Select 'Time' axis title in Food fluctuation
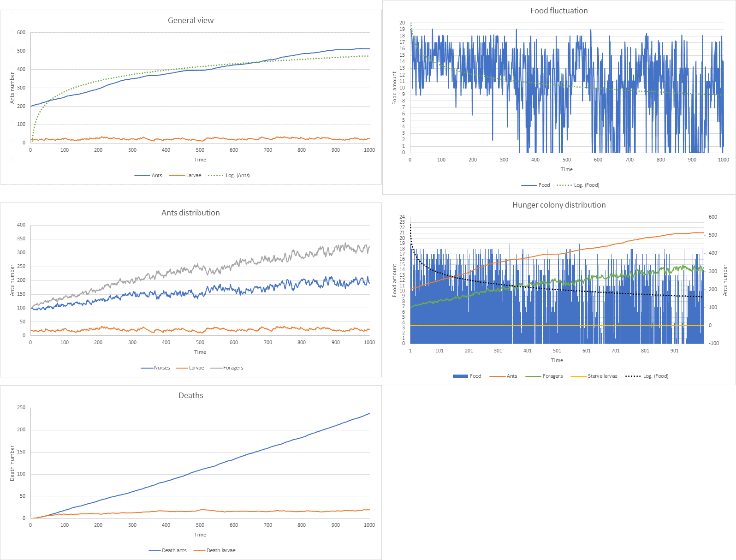 pyautogui.click(x=567, y=169)
